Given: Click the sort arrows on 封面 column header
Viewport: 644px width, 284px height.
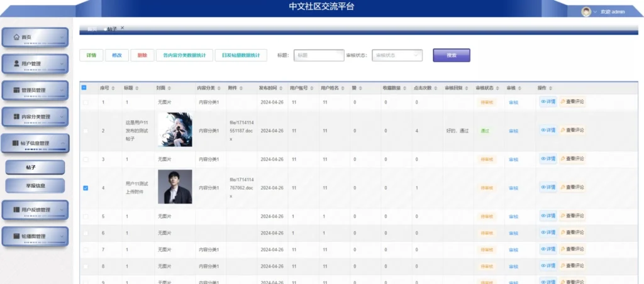Looking at the screenshot, I should pos(169,88).
